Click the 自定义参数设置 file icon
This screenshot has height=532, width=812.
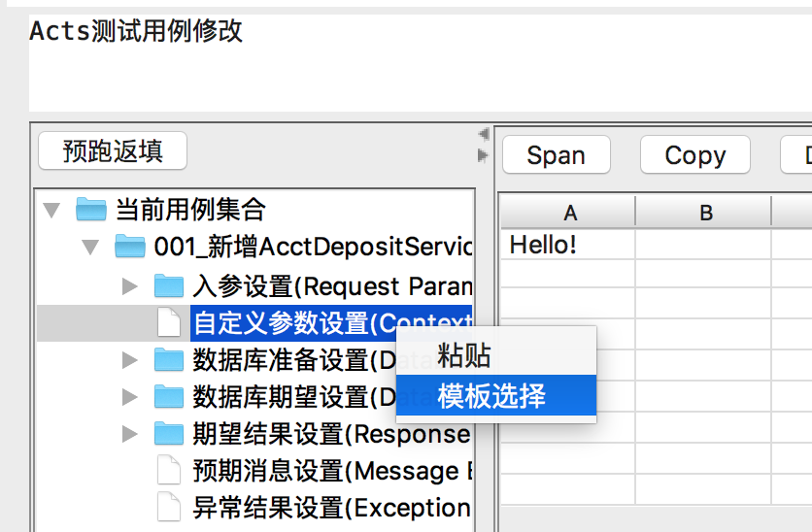[169, 322]
